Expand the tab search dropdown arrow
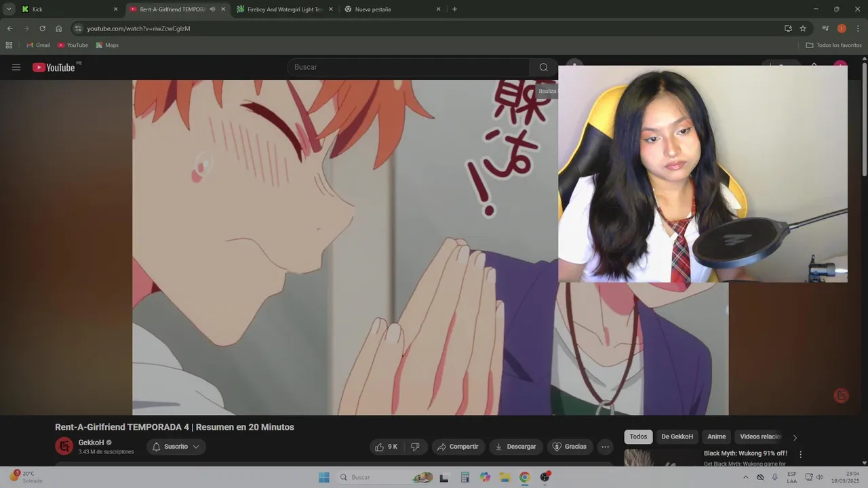 (9, 9)
